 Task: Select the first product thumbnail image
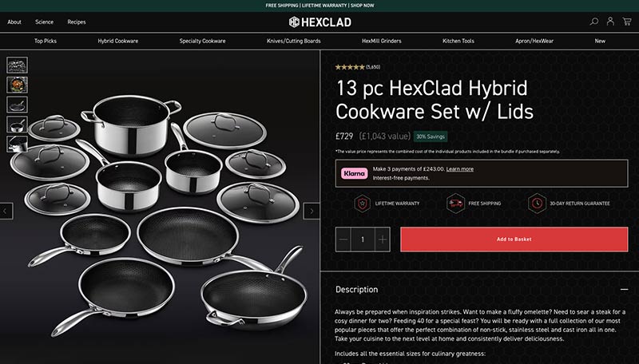17,65
